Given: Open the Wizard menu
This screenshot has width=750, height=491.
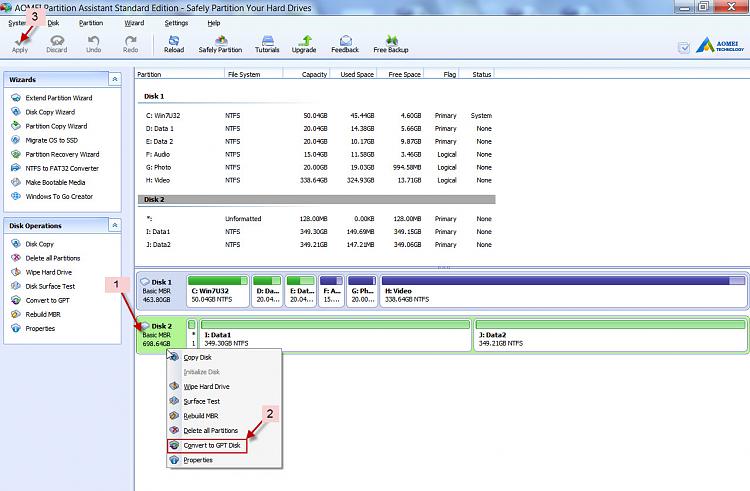Looking at the screenshot, I should [134, 23].
